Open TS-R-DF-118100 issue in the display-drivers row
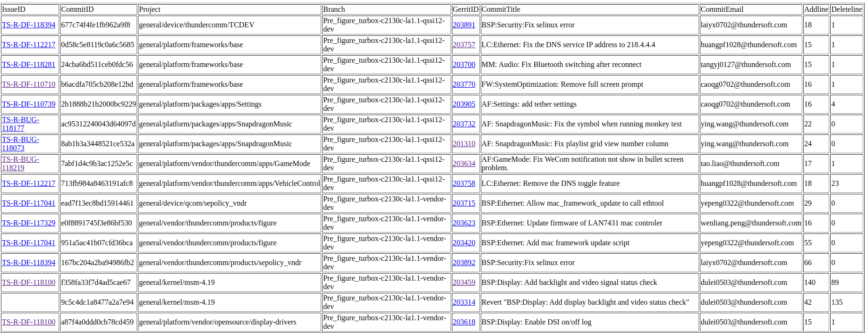 click(x=28, y=322)
